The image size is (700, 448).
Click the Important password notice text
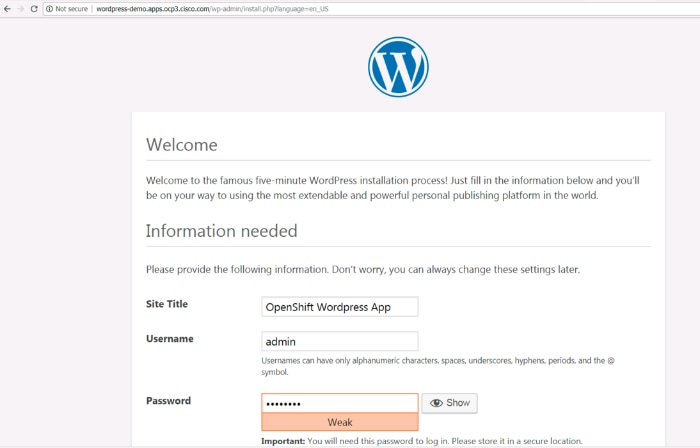pos(422,441)
